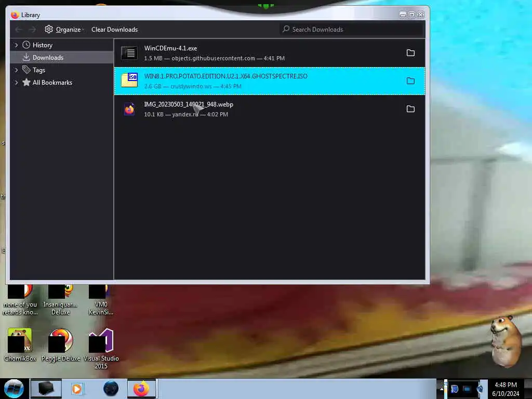Open folder for IMG_20230503 webp file

tap(410, 109)
